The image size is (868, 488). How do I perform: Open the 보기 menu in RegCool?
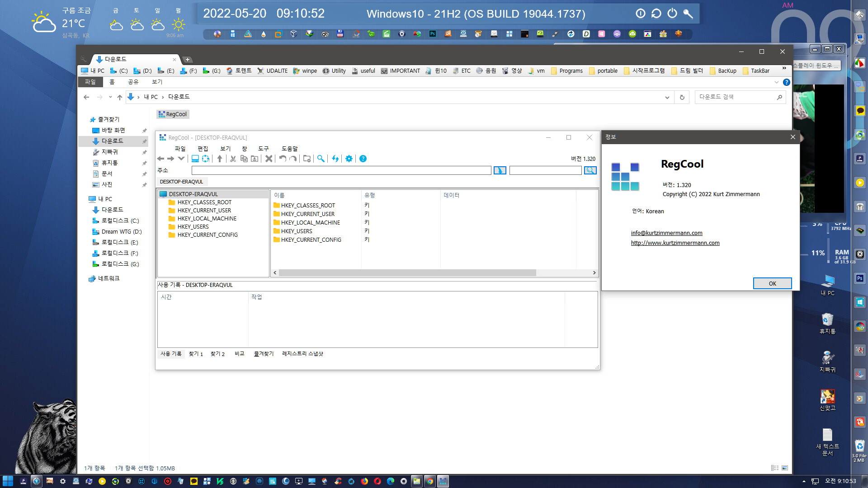tap(225, 149)
